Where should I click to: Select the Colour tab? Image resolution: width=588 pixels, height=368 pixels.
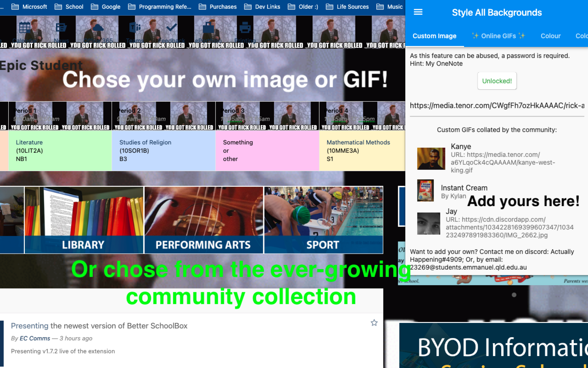click(x=550, y=35)
